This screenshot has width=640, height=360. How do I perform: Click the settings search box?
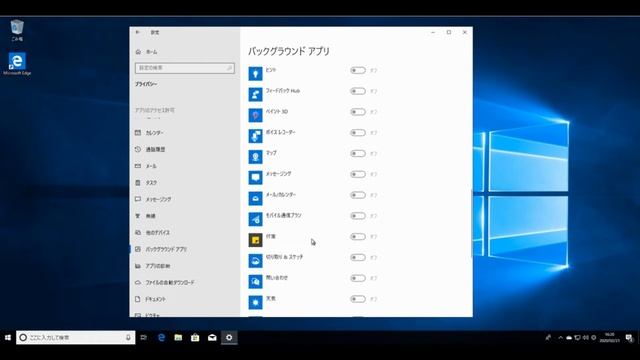tap(184, 68)
